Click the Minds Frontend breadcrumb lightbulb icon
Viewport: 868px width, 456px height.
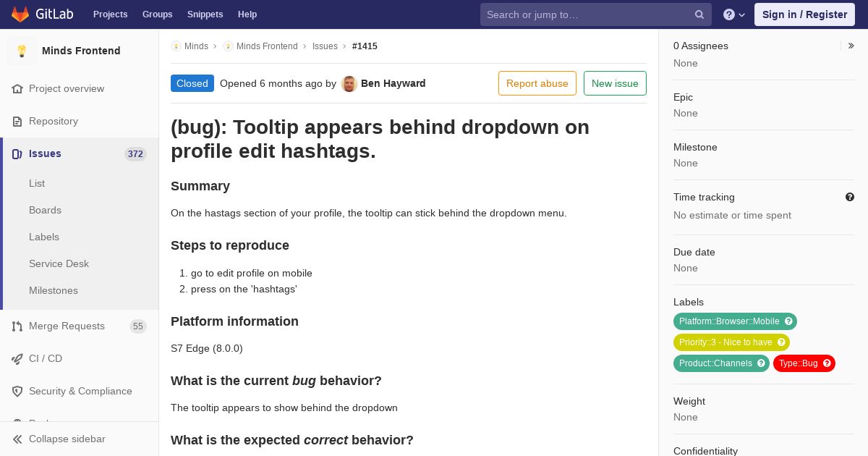(228, 46)
